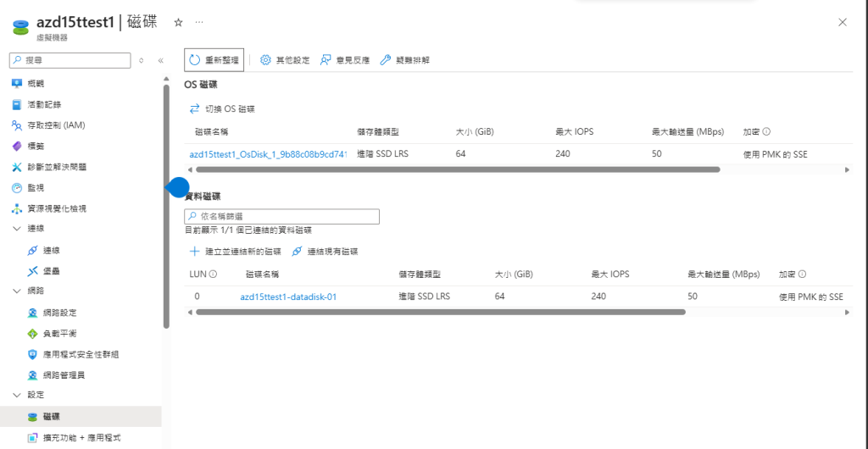Click OS disk table horizontal scrollbar
868x449 pixels.
coord(458,169)
